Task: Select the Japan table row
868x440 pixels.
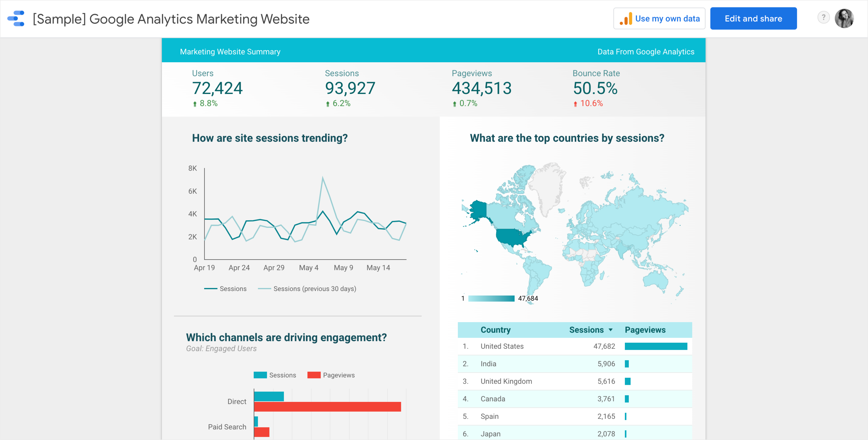Action: point(575,433)
